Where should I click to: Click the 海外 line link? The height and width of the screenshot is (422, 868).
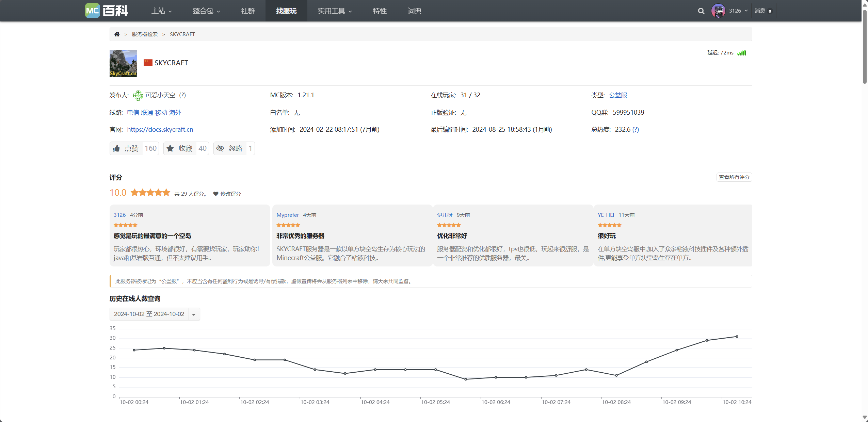[175, 112]
